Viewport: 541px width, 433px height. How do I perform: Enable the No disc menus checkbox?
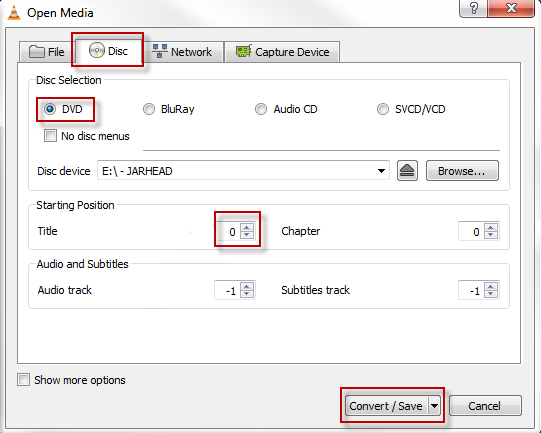[x=50, y=136]
